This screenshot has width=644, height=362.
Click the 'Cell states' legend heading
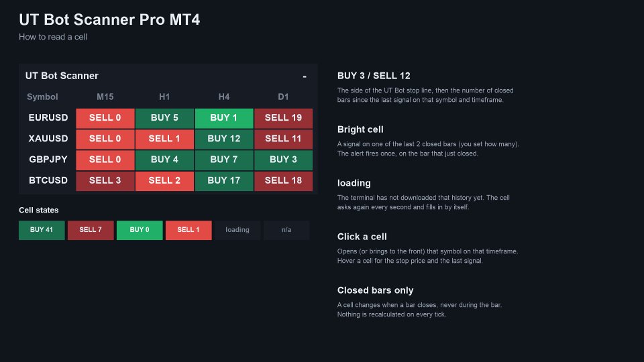[x=39, y=210]
